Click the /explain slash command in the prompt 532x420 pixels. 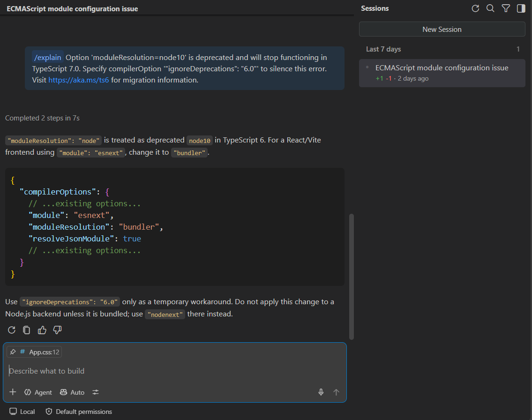pyautogui.click(x=47, y=57)
